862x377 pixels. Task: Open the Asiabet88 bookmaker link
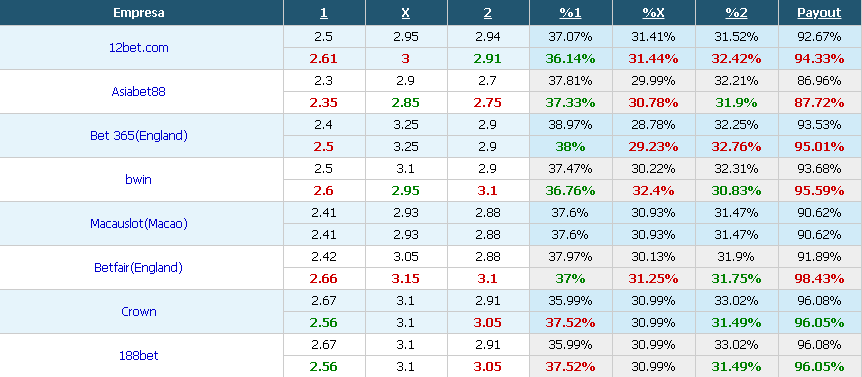pyautogui.click(x=139, y=92)
